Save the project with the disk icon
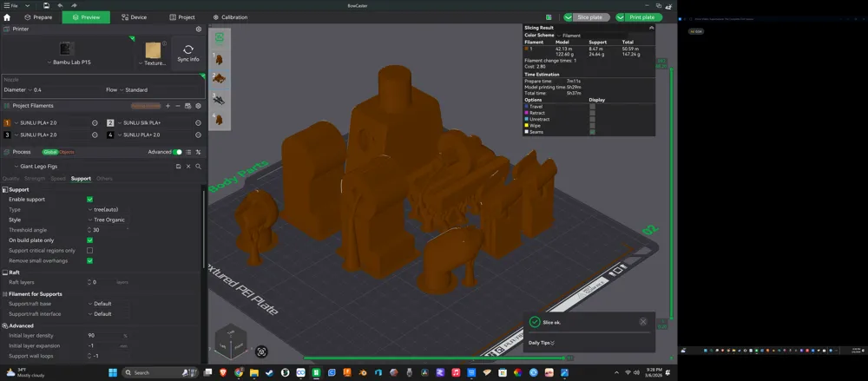The image size is (868, 381). tap(47, 5)
